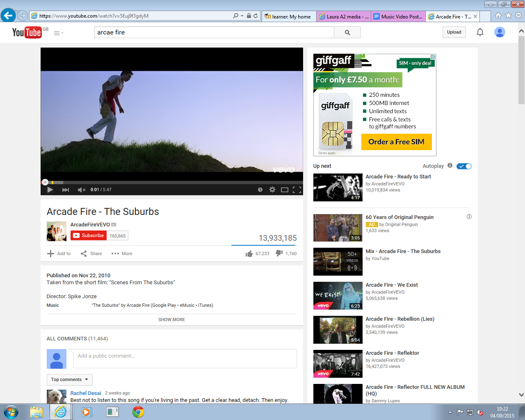This screenshot has width=525, height=420.
Task: Click the search magnifier button
Action: (x=347, y=32)
